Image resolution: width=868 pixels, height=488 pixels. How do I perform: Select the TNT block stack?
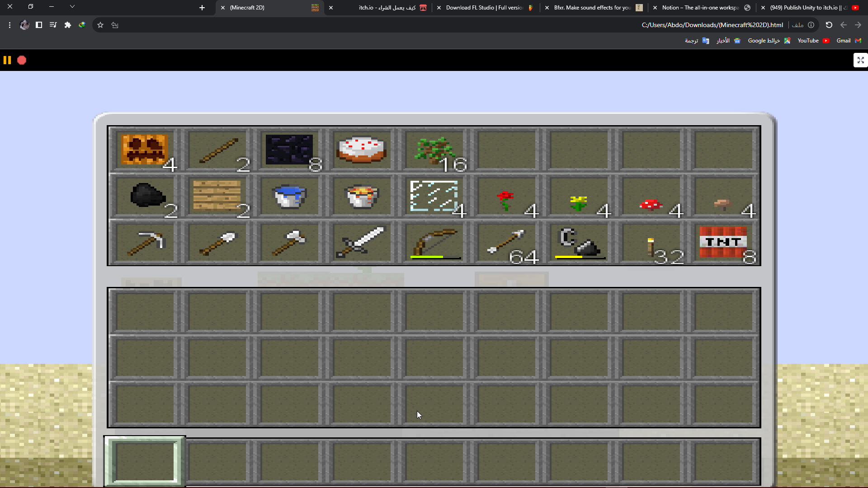click(x=723, y=242)
